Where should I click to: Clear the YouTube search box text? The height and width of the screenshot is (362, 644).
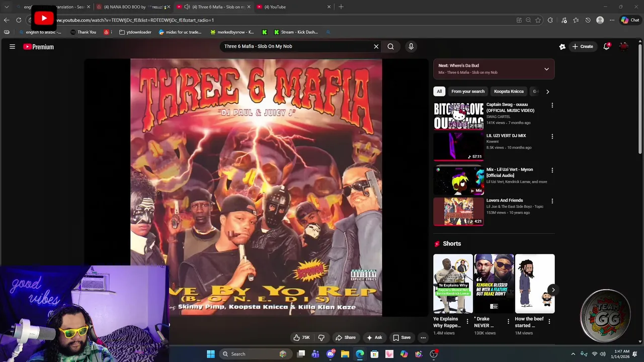(x=376, y=46)
